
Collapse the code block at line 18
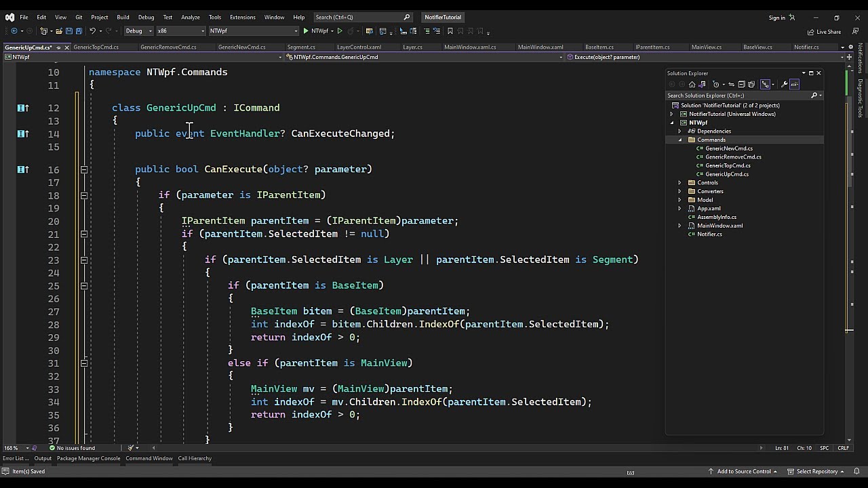pyautogui.click(x=84, y=195)
